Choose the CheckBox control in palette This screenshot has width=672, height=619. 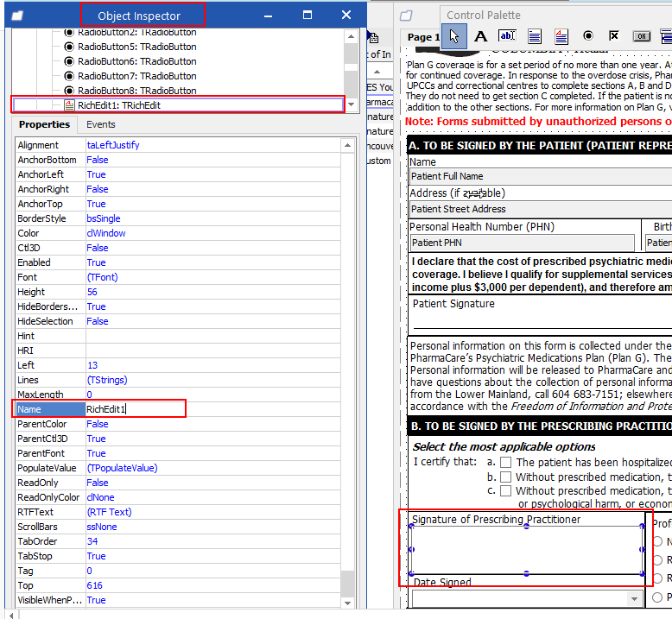pyautogui.click(x=614, y=35)
